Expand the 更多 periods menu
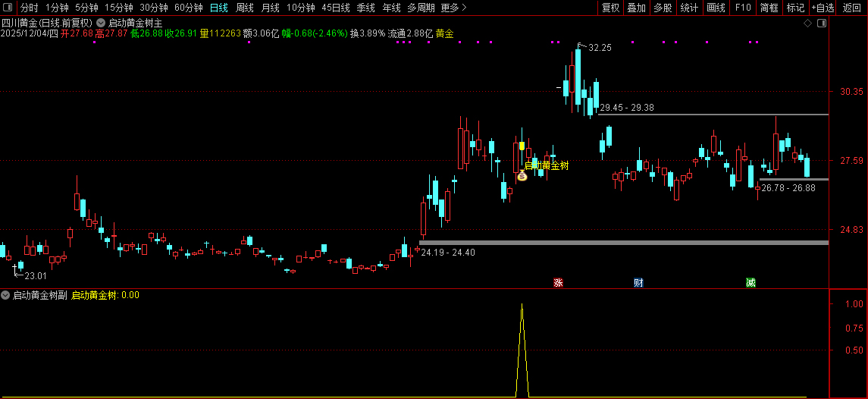Image resolution: width=868 pixels, height=399 pixels. pyautogui.click(x=454, y=8)
